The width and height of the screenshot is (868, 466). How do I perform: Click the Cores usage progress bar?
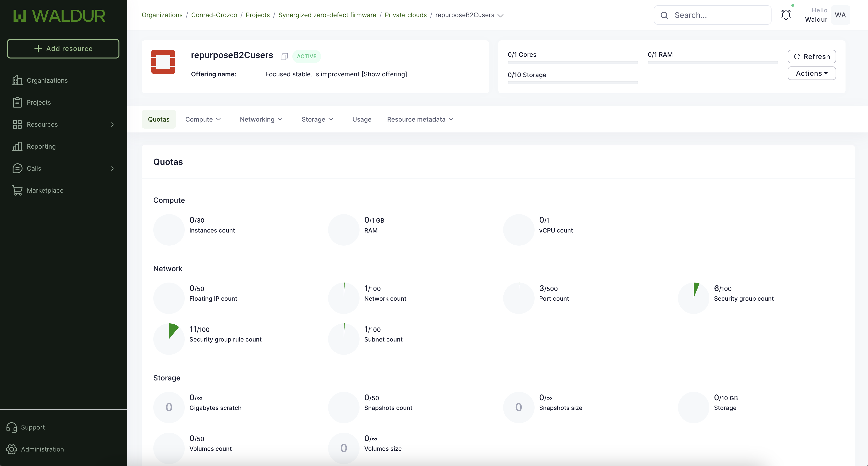573,62
